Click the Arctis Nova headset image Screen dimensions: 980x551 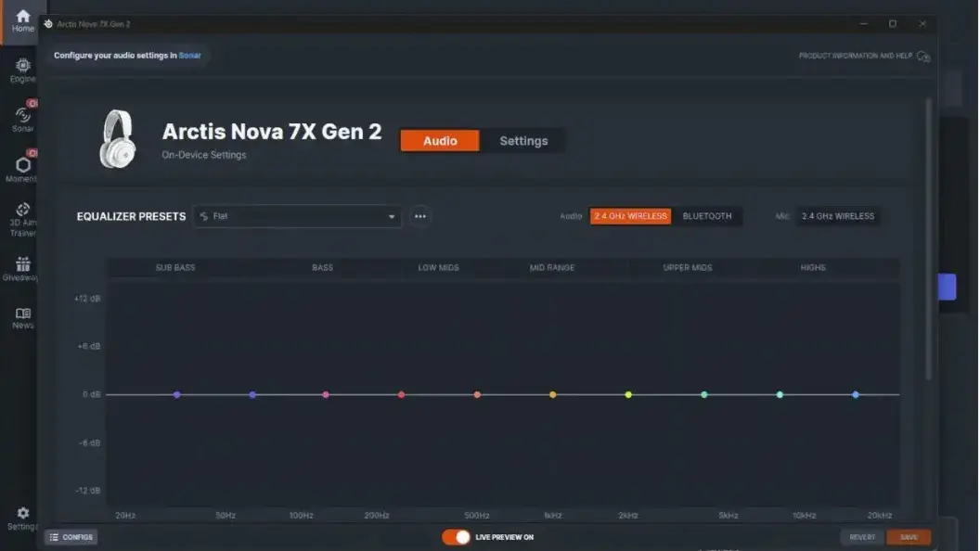click(118, 139)
